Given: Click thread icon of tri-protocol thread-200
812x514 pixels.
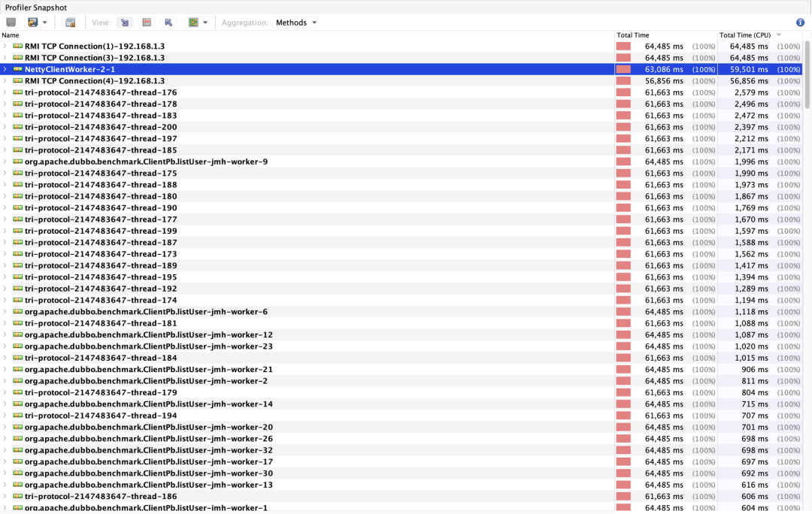Looking at the screenshot, I should (17, 127).
